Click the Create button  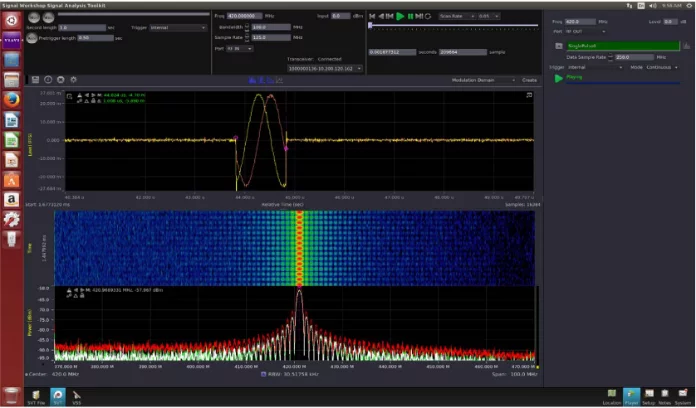point(529,80)
